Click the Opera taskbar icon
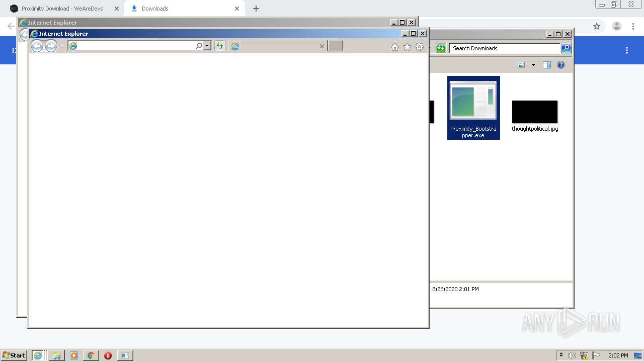Image resolution: width=644 pixels, height=362 pixels. (x=108, y=355)
